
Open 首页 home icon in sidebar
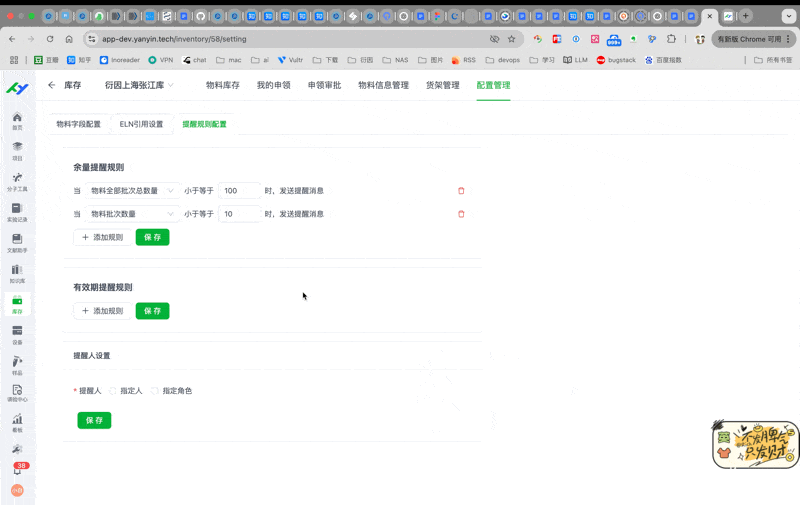point(17,120)
